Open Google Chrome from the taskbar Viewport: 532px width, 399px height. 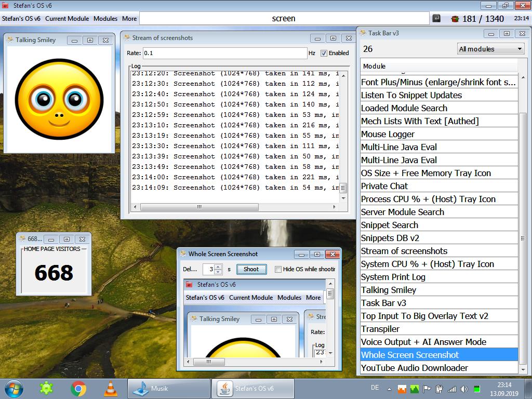[x=78, y=388]
